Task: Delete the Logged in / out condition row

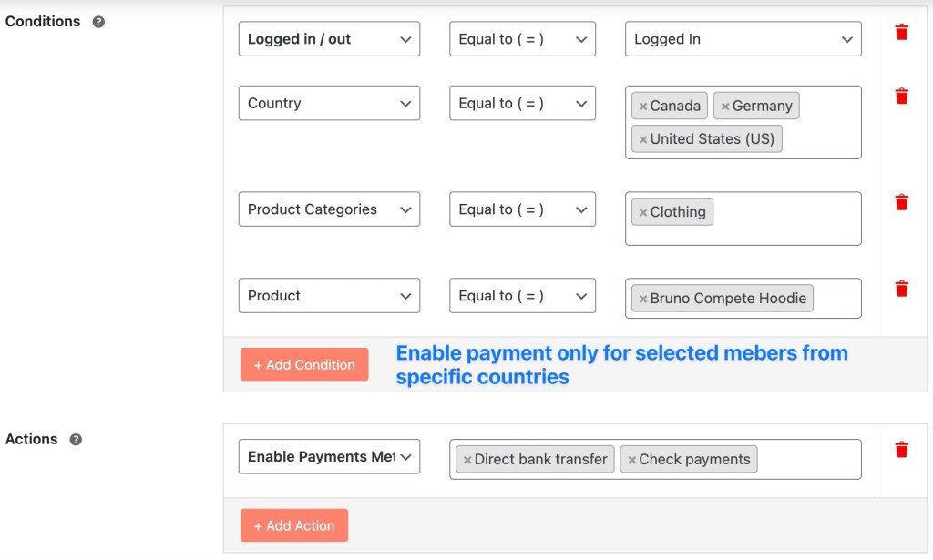Action: [x=901, y=32]
